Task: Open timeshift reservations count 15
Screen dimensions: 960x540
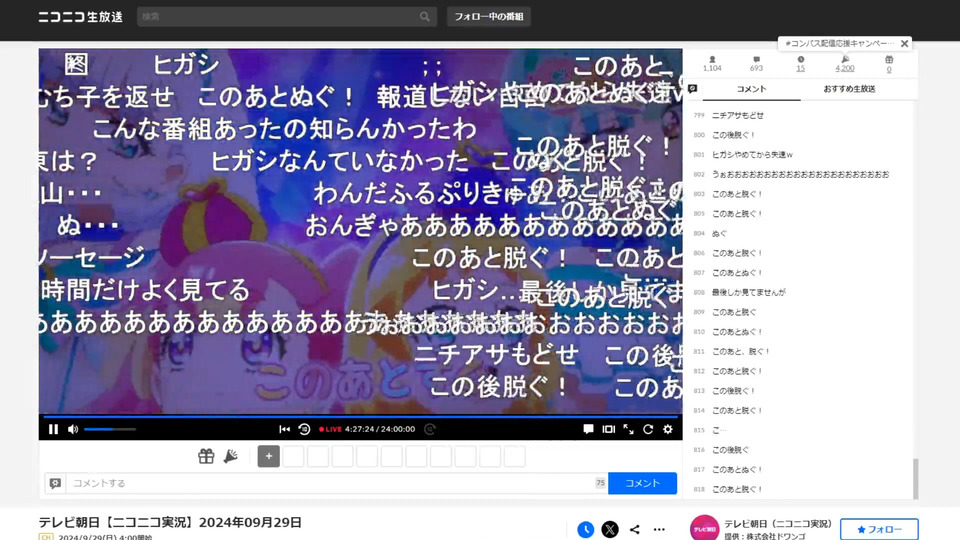Action: pyautogui.click(x=801, y=64)
